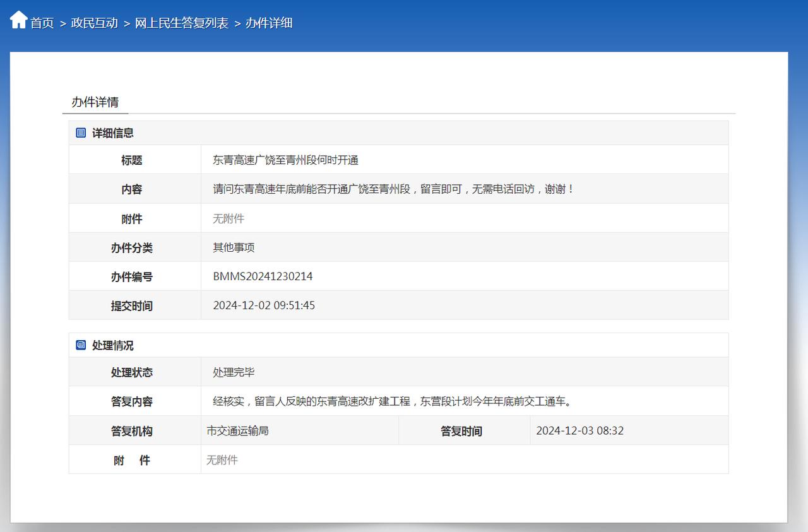Click the 其他事项 category value
Viewport: 808px width, 532px height.
(x=234, y=247)
